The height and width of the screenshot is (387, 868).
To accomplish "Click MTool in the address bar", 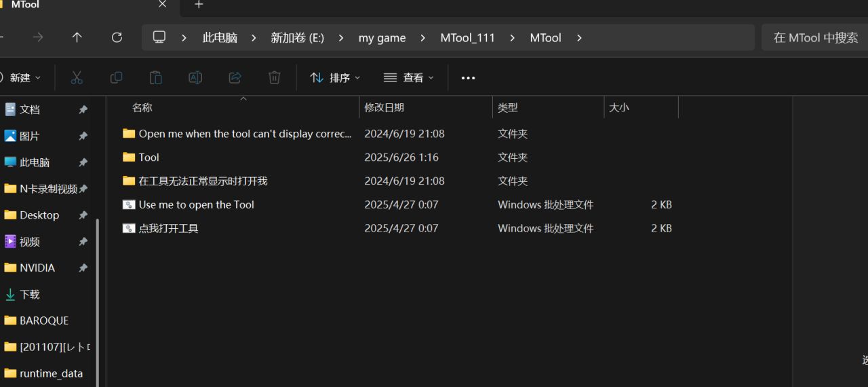I will [545, 38].
